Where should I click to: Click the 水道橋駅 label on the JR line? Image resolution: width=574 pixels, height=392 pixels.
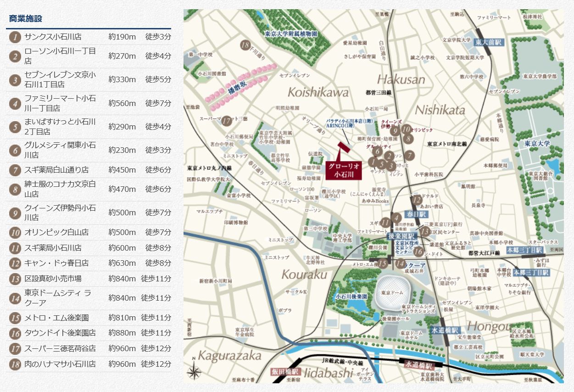(418, 366)
